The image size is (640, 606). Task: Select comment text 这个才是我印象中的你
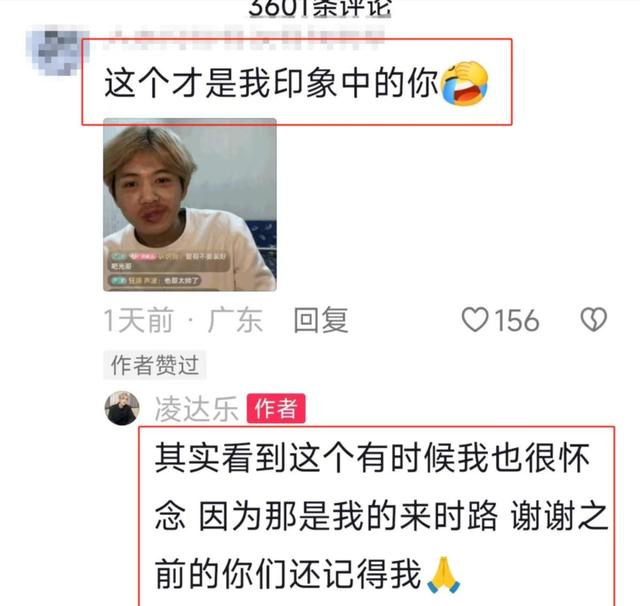271,83
